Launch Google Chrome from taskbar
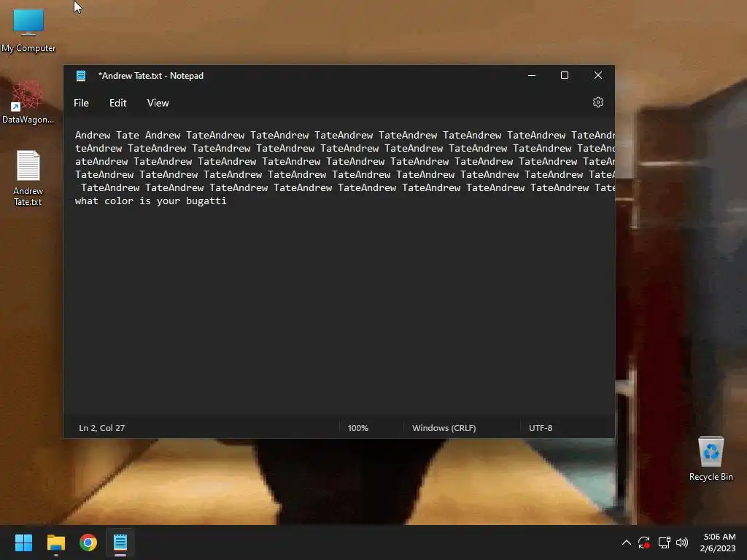The height and width of the screenshot is (560, 747). (x=88, y=542)
